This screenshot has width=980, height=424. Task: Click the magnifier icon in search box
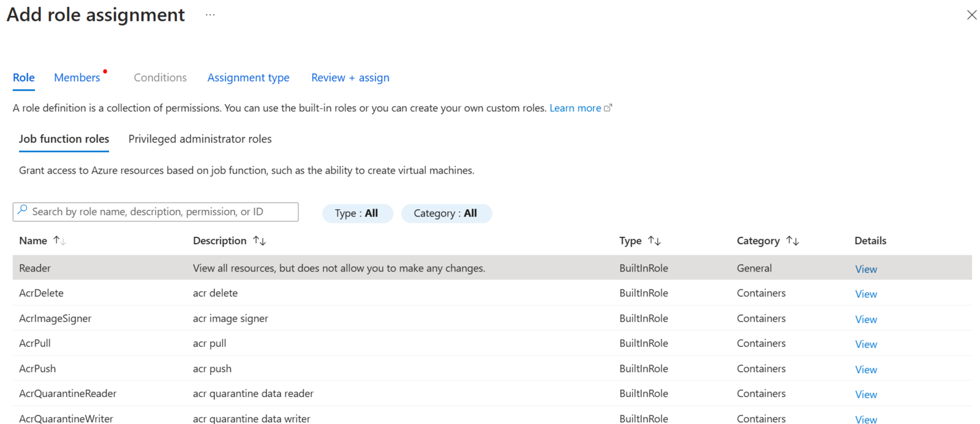pos(23,210)
